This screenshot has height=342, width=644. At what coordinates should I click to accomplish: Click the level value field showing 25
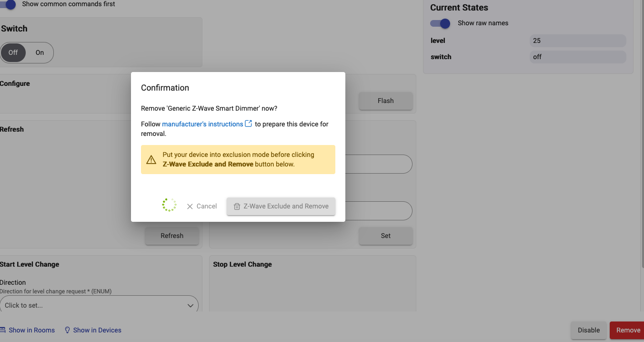(x=577, y=41)
